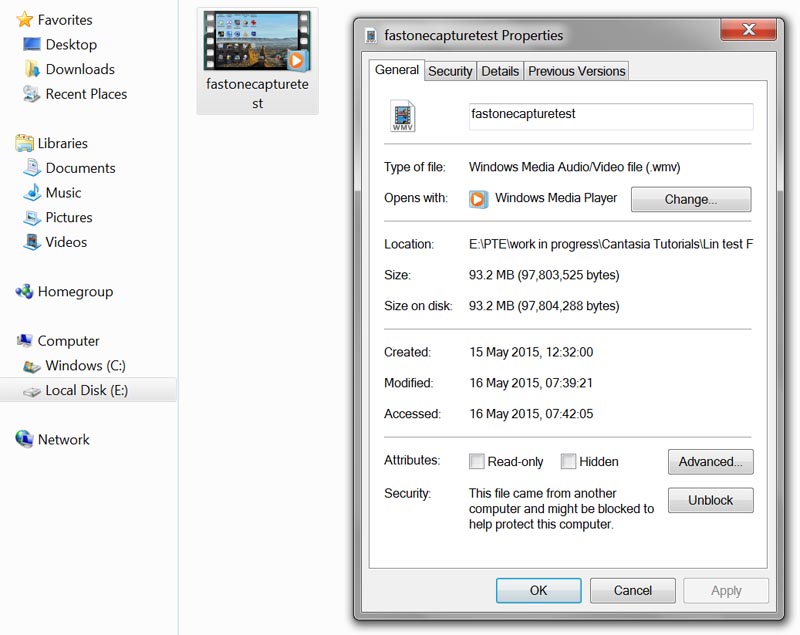The height and width of the screenshot is (635, 800).
Task: Enable the Read-only checkbox
Action: pos(478,462)
